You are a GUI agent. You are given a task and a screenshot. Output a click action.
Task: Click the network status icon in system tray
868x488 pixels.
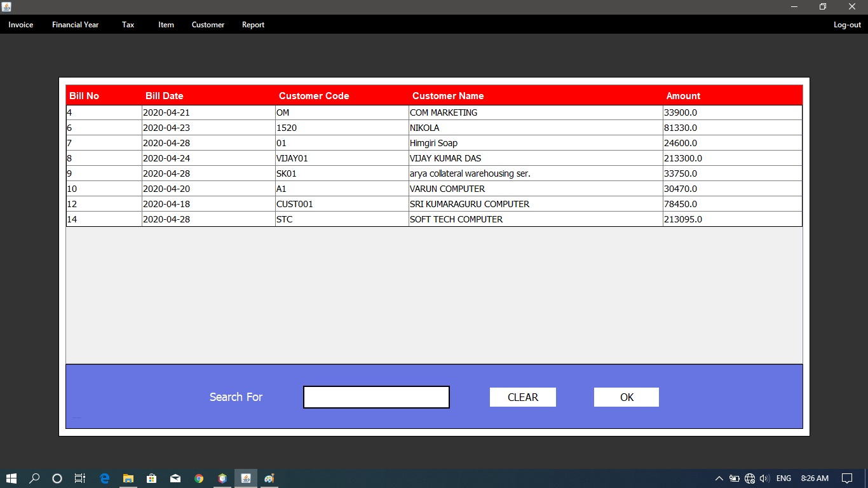click(749, 478)
